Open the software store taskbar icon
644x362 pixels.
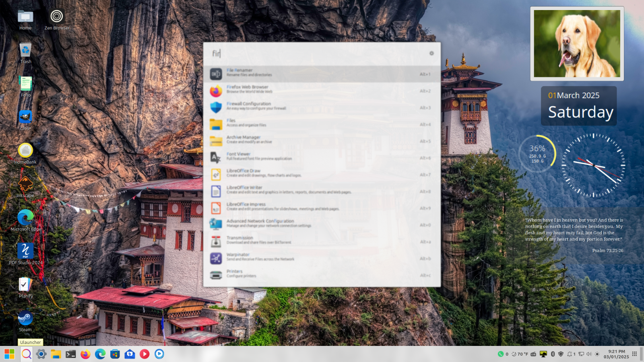[x=115, y=354]
